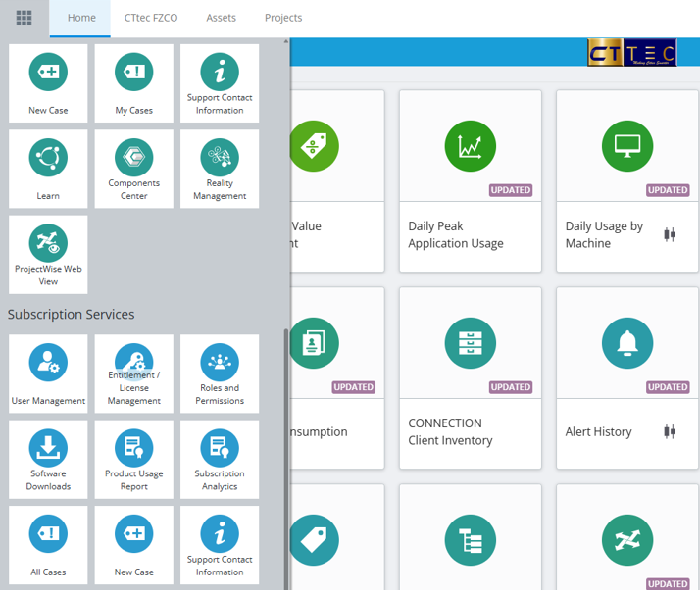Open Daily Peak Application Usage card
This screenshot has height=597, width=700.
coord(470,181)
